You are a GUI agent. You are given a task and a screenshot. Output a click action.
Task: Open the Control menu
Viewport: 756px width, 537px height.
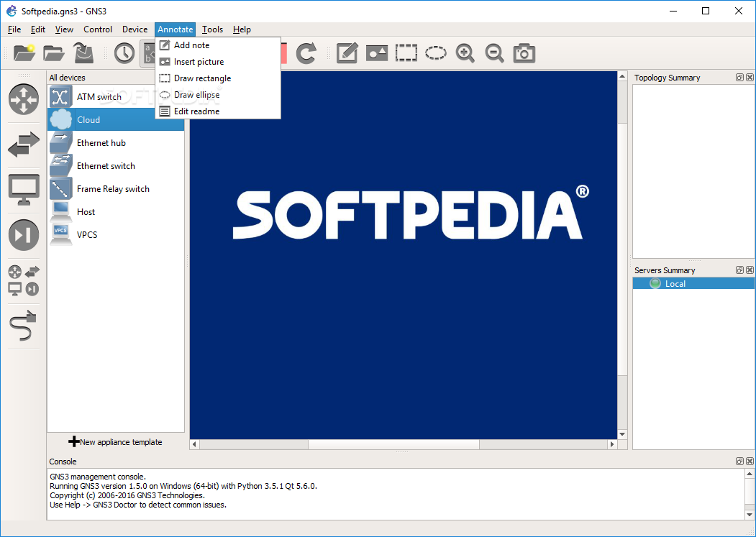tap(98, 29)
